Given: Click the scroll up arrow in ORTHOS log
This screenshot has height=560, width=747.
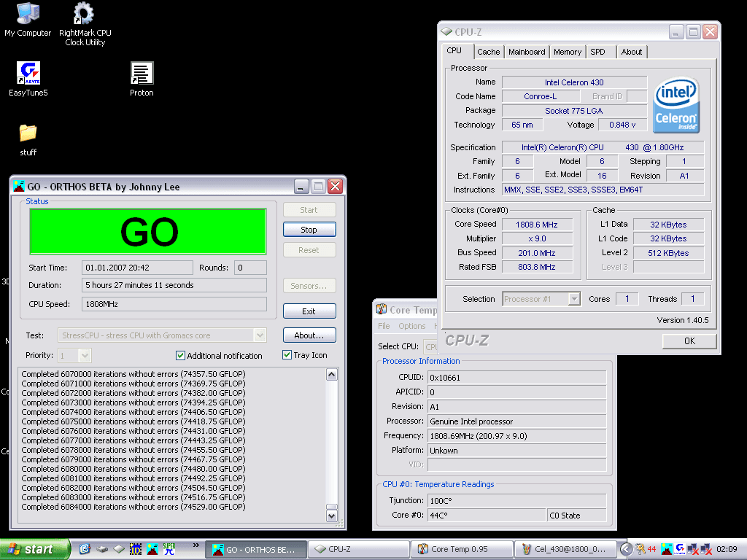Looking at the screenshot, I should (332, 375).
